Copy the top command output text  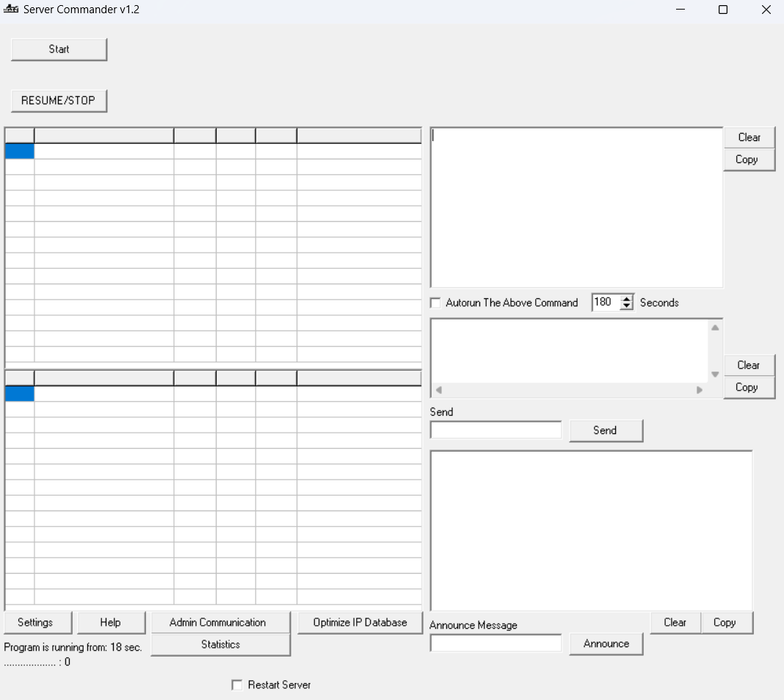pos(749,159)
